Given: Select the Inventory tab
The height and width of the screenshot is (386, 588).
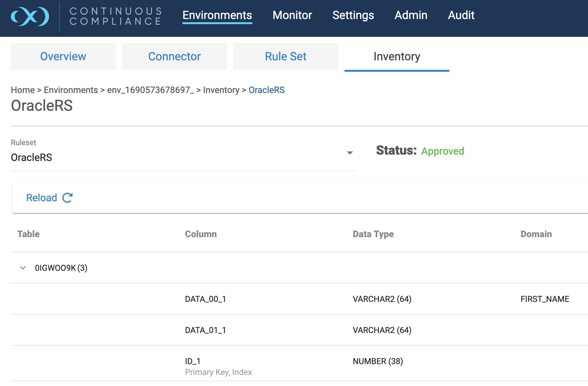Looking at the screenshot, I should [397, 57].
